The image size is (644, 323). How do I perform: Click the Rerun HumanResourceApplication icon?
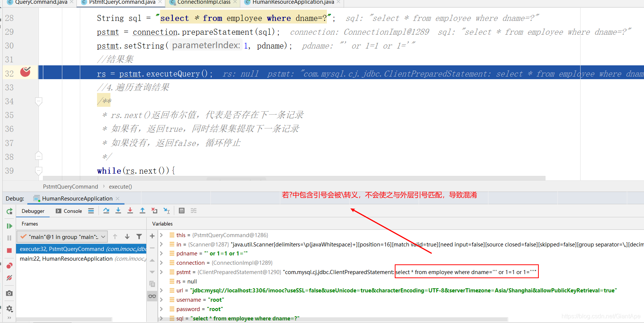coord(9,211)
